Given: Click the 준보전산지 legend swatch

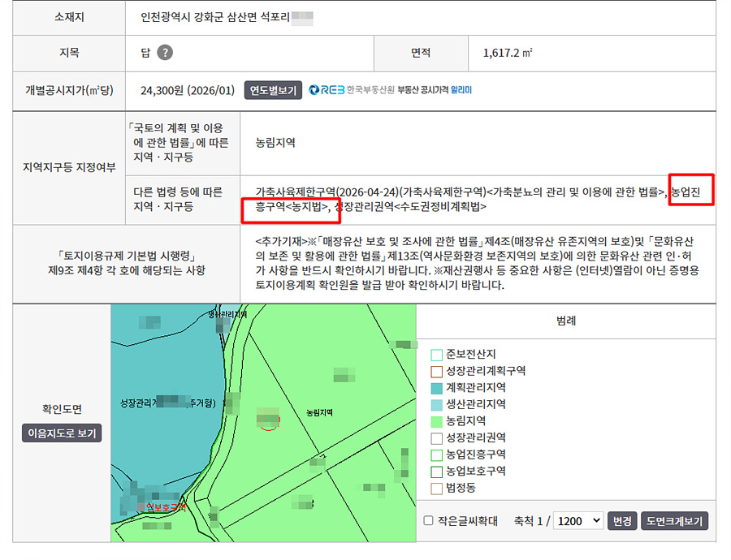Looking at the screenshot, I should 436,355.
